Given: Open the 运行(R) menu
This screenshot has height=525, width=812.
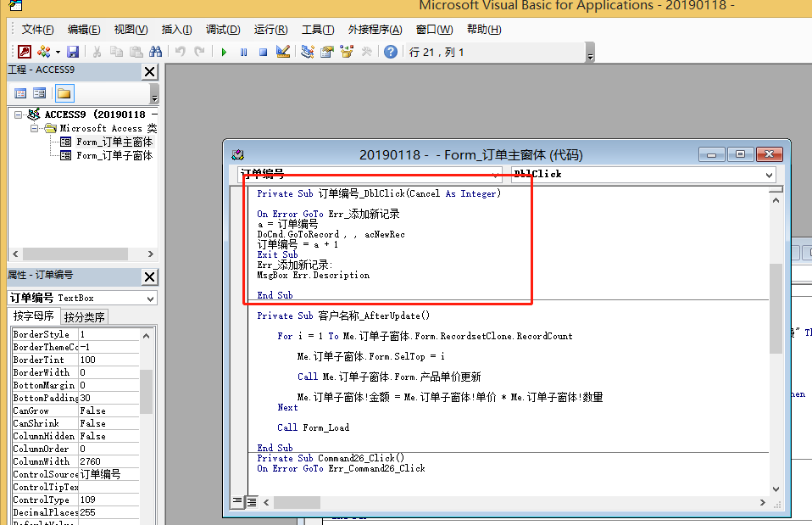Looking at the screenshot, I should pos(271,30).
